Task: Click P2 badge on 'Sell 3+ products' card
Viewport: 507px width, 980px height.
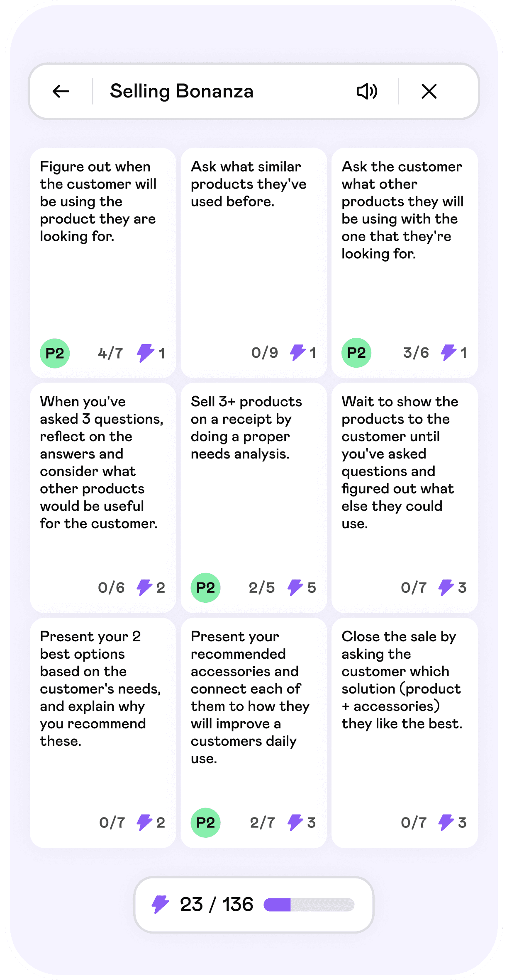Action: pos(205,587)
